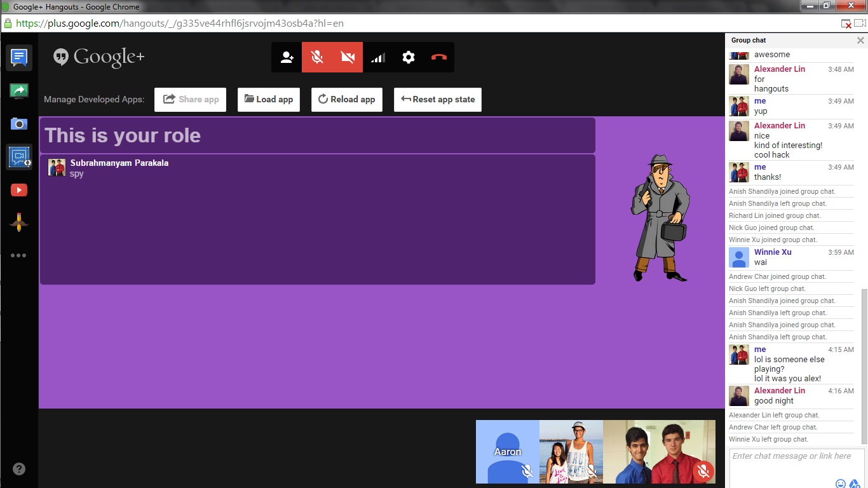Click the 'thanks!' chat message

[768, 177]
